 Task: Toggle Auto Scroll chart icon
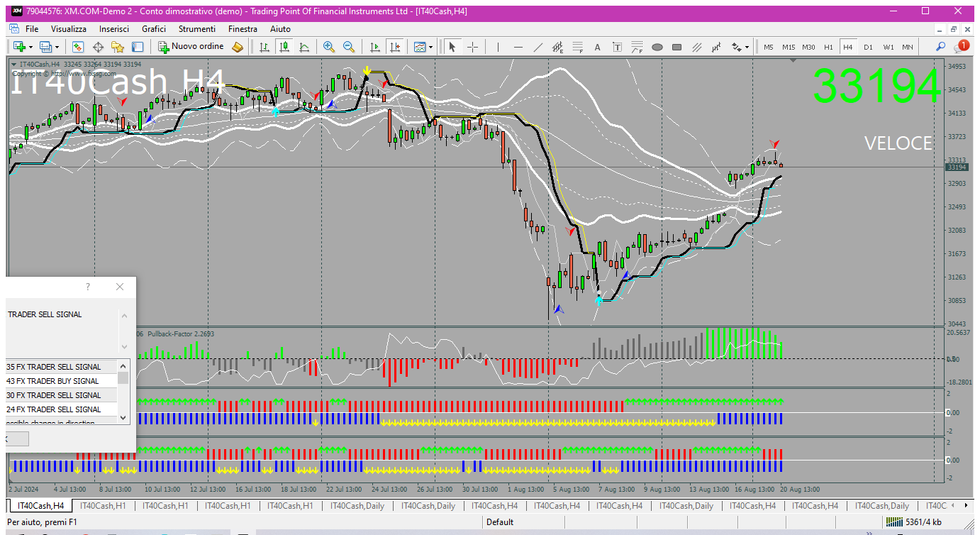[375, 47]
